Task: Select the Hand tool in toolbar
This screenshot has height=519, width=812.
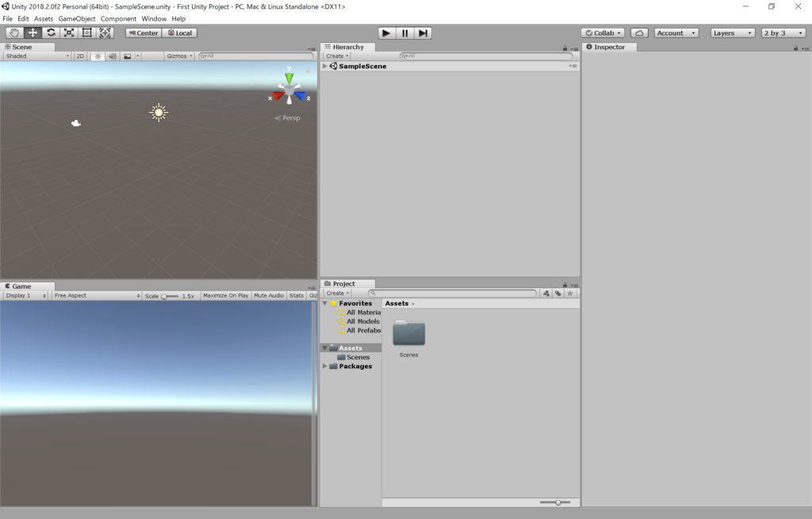Action: 15,33
